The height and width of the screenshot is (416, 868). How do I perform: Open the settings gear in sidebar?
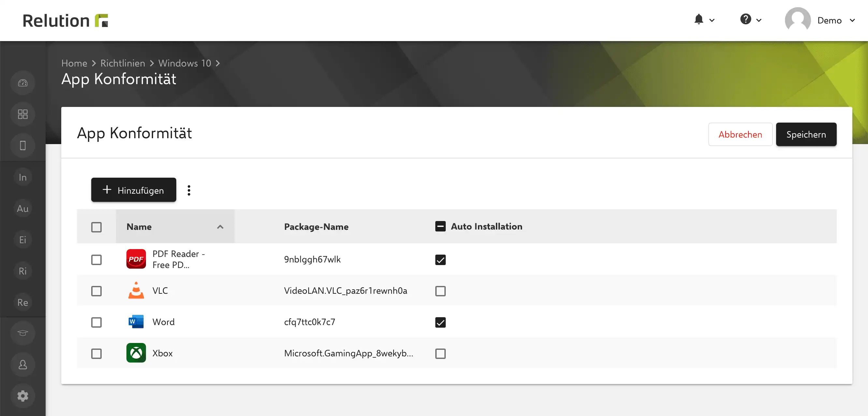(x=22, y=396)
